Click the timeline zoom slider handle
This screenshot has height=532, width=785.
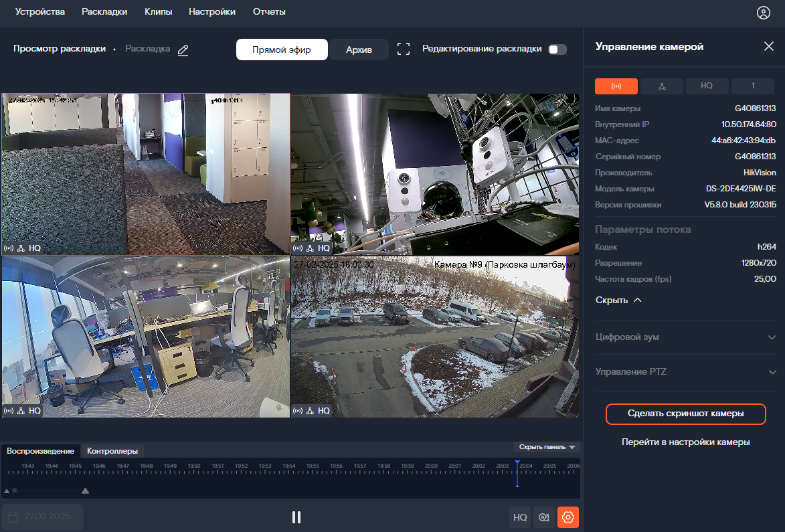(15, 491)
